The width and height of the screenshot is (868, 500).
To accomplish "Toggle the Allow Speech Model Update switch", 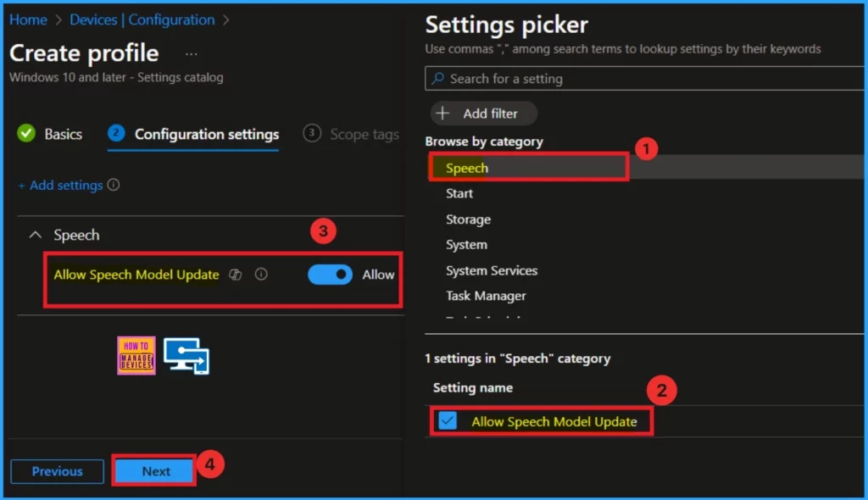I will pyautogui.click(x=330, y=275).
